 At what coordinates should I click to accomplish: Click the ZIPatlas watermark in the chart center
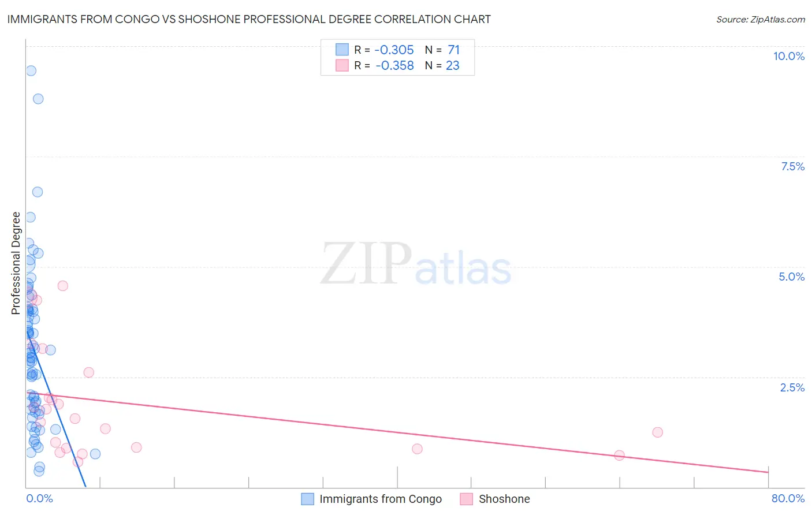[416, 266]
